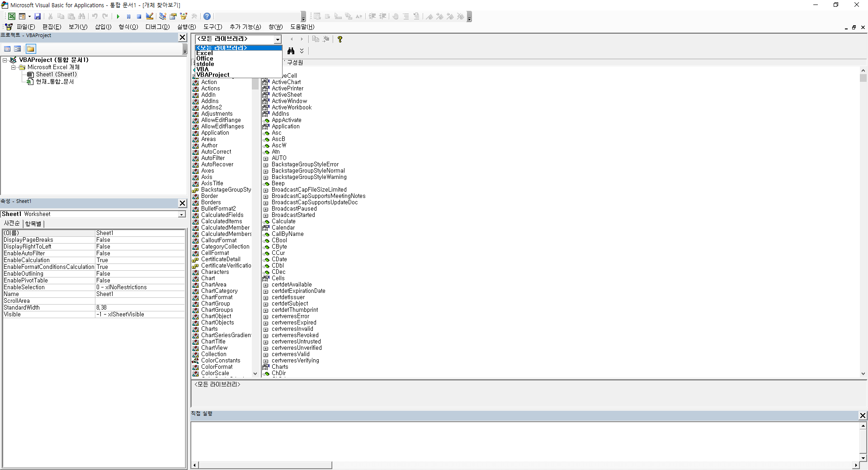Click the class list scroll down arrow

[x=255, y=374]
